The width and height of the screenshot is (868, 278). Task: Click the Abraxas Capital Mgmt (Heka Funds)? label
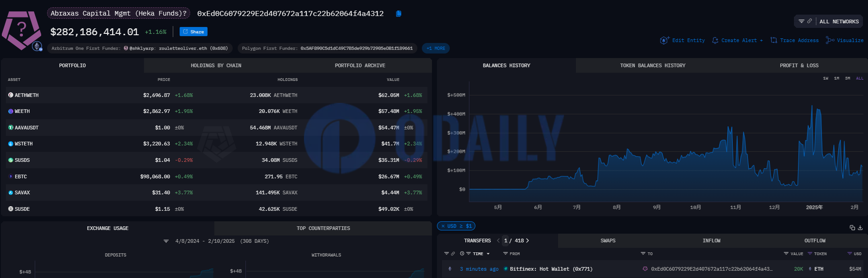pos(118,13)
